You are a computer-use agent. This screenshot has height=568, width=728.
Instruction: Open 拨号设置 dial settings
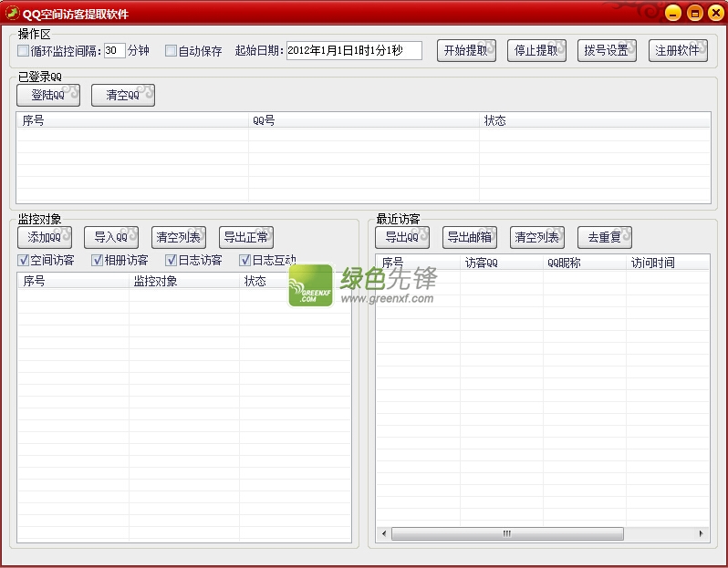coord(607,50)
